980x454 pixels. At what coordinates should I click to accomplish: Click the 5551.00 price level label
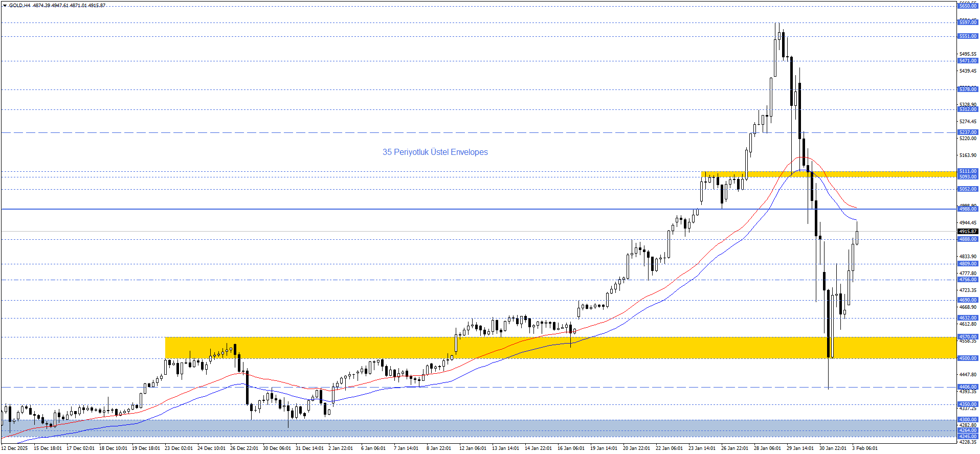(x=968, y=36)
